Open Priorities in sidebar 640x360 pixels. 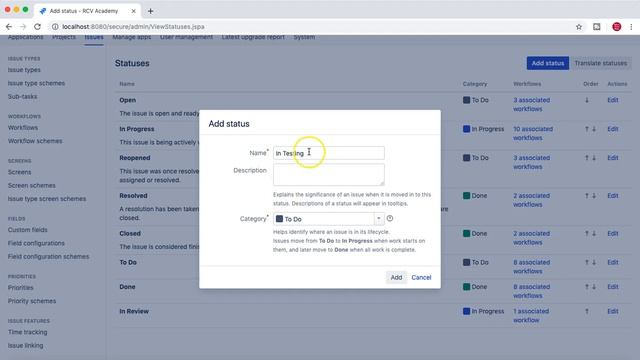point(20,288)
